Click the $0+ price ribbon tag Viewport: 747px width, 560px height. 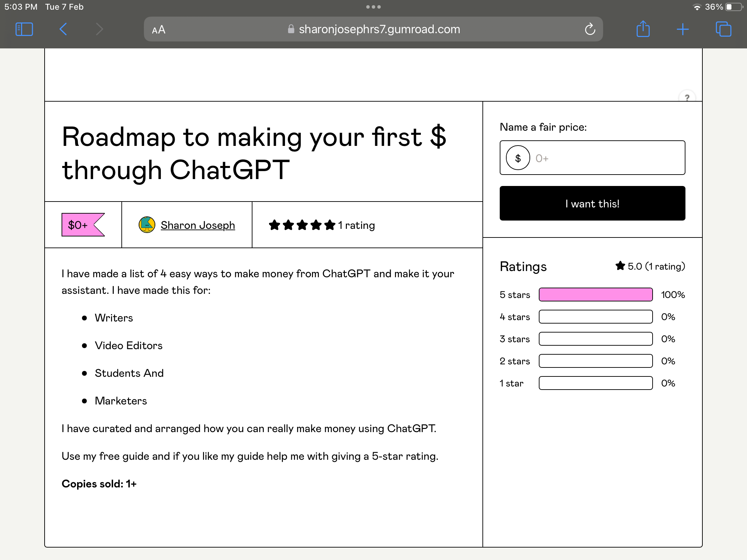pyautogui.click(x=83, y=225)
